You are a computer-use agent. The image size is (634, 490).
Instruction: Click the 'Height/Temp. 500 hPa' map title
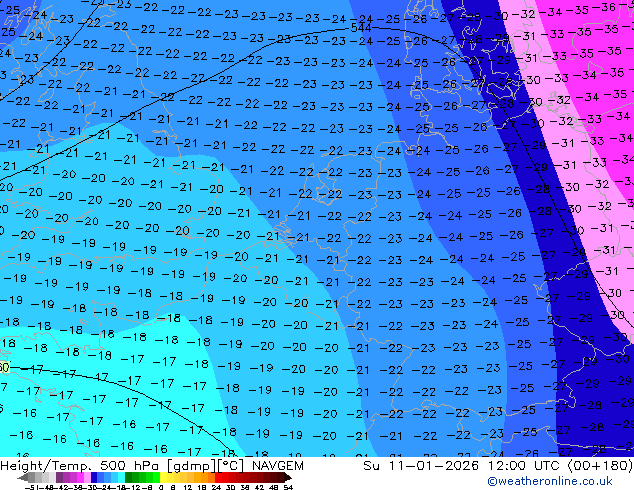[x=82, y=466]
